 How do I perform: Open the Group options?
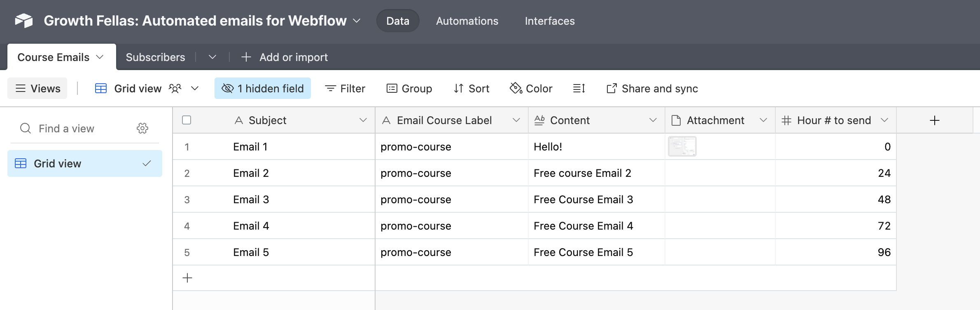(409, 88)
